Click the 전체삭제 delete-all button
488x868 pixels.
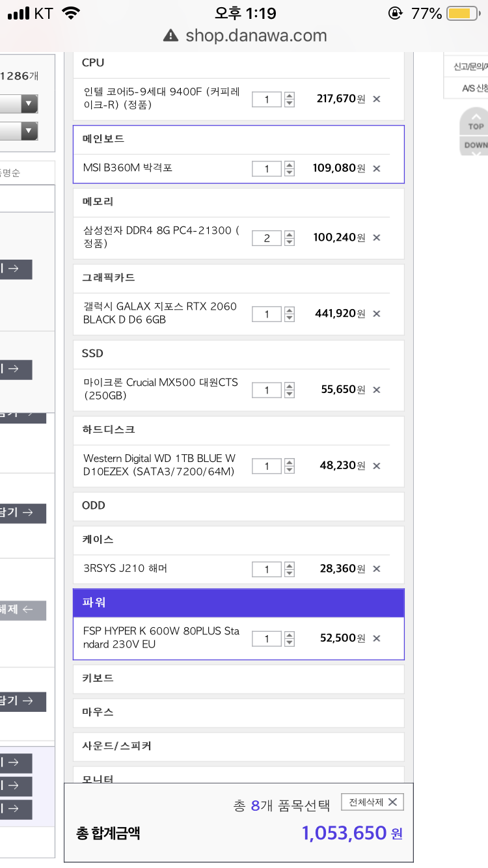[x=372, y=802]
